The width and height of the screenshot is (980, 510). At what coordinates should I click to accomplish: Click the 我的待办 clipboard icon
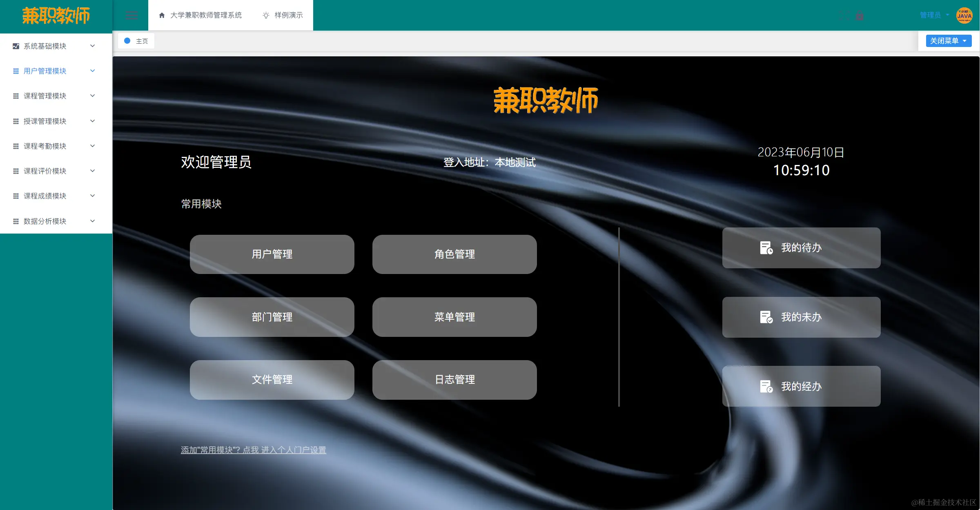pyautogui.click(x=767, y=247)
